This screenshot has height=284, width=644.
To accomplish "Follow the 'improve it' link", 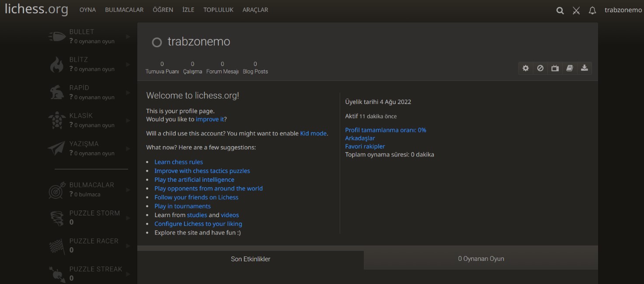I will [210, 119].
